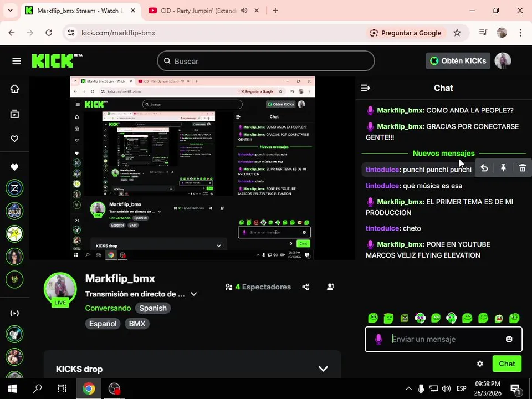Delete the punchi punchi punchi message

point(523,168)
